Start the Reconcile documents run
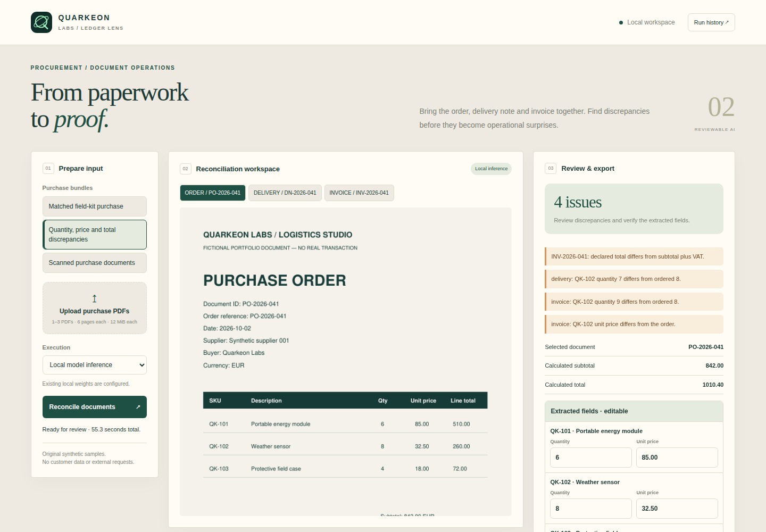Image resolution: width=766 pixels, height=532 pixels. click(95, 407)
